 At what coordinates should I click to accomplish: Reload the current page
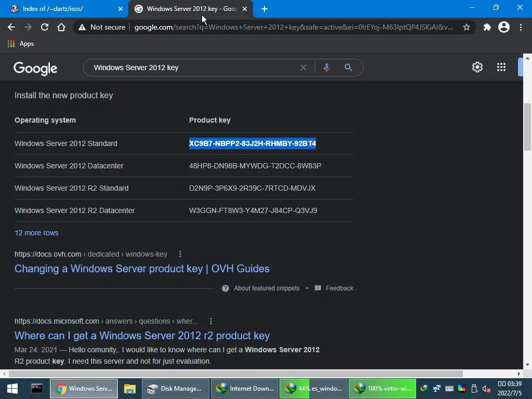45,27
